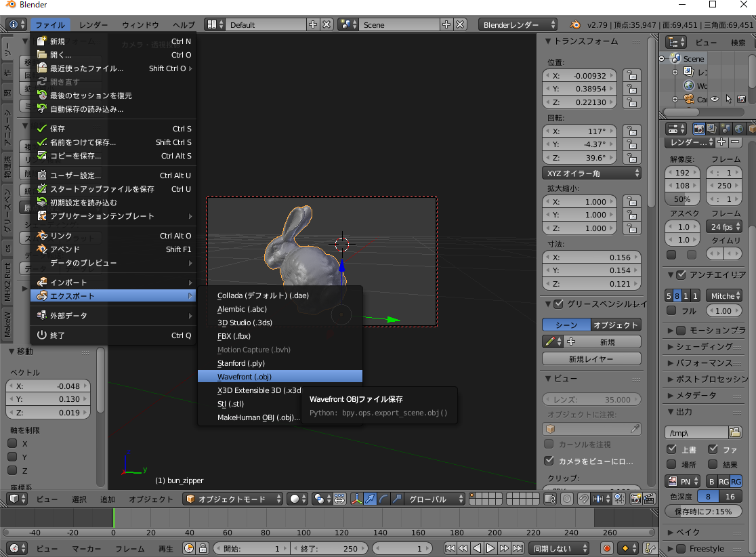The width and height of the screenshot is (756, 557).
Task: Enable カーソルを注視 checkbox
Action: tap(549, 444)
